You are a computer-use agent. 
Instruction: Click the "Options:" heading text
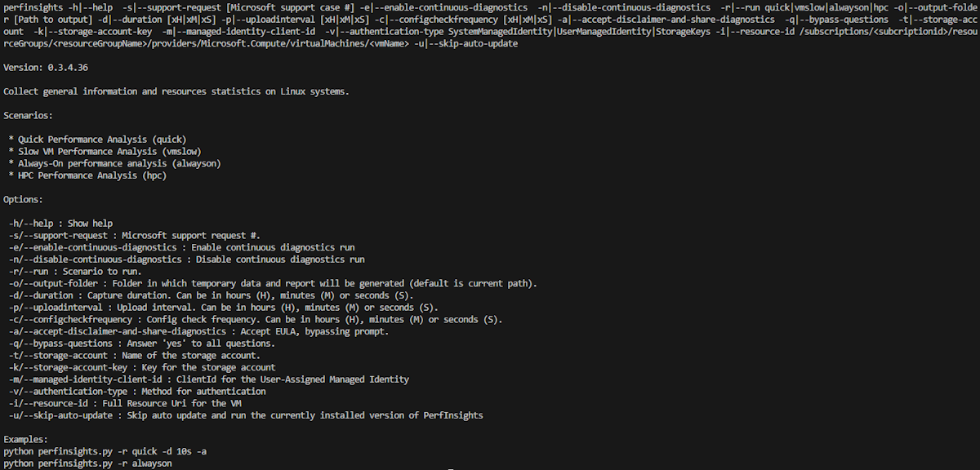point(24,199)
